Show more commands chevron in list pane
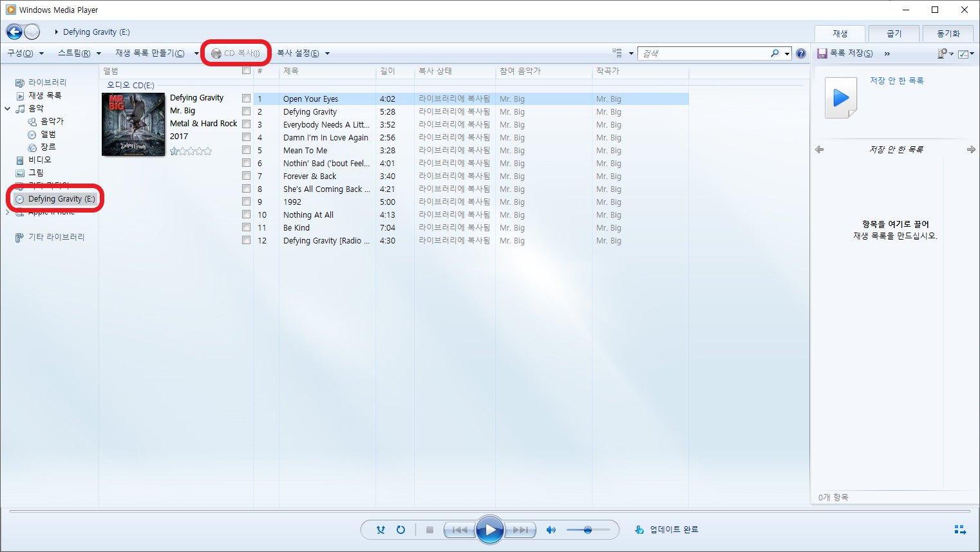The width and height of the screenshot is (980, 552). [x=887, y=53]
